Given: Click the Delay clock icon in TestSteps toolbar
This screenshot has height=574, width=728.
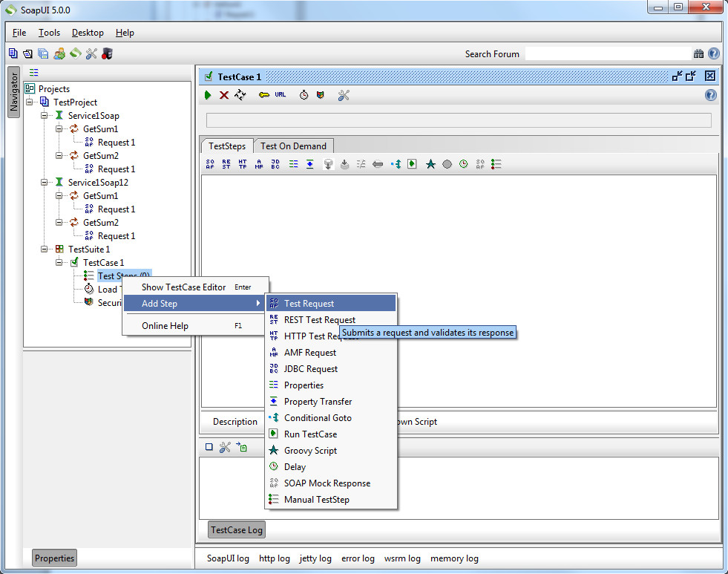Looking at the screenshot, I should (x=463, y=164).
